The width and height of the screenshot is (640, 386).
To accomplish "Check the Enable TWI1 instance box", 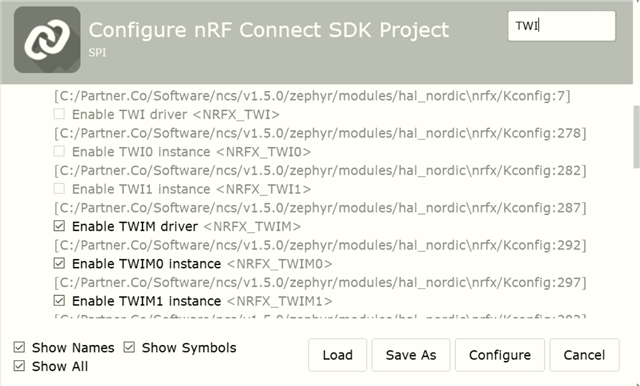I will (x=59, y=189).
